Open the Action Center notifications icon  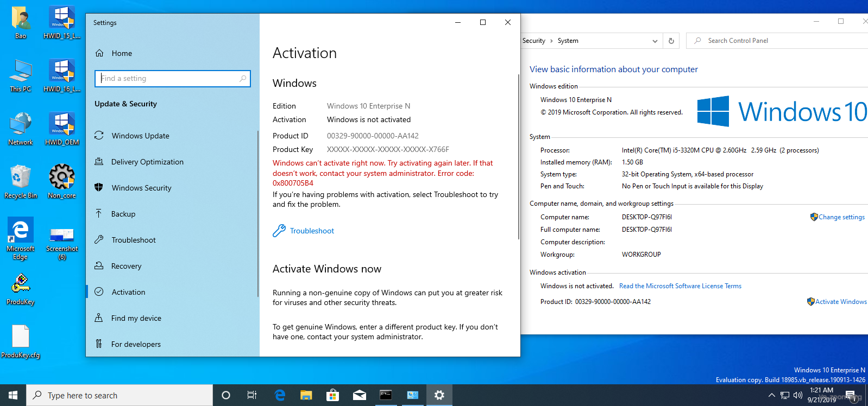[850, 395]
